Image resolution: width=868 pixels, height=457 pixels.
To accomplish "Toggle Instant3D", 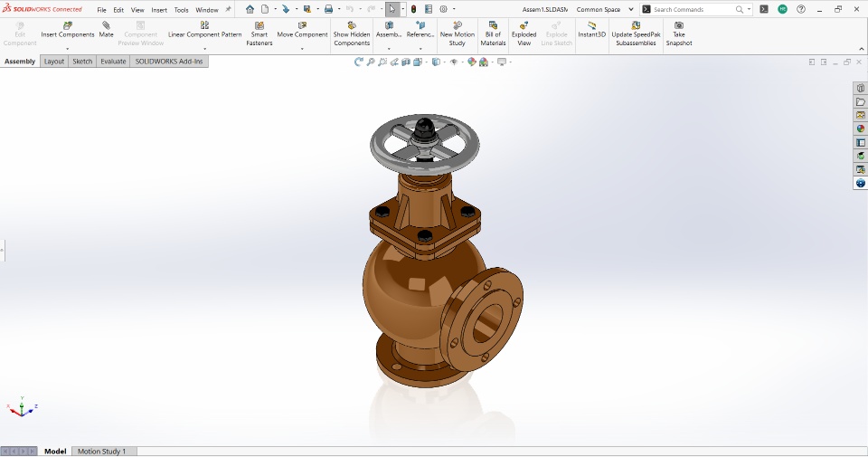I will (591, 30).
